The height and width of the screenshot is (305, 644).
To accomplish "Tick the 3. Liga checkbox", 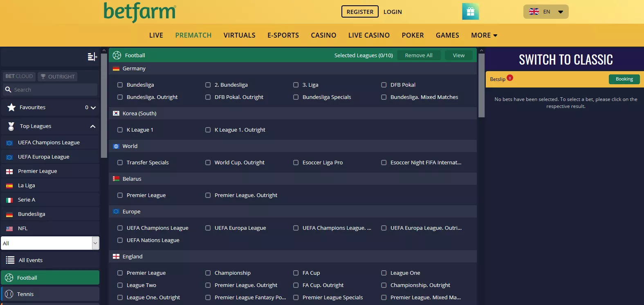I will click(296, 85).
